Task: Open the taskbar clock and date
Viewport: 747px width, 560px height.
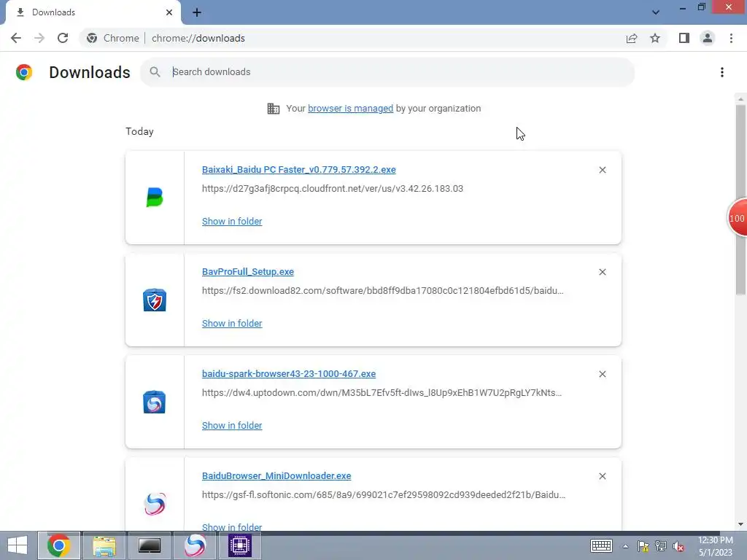Action: pos(716,546)
